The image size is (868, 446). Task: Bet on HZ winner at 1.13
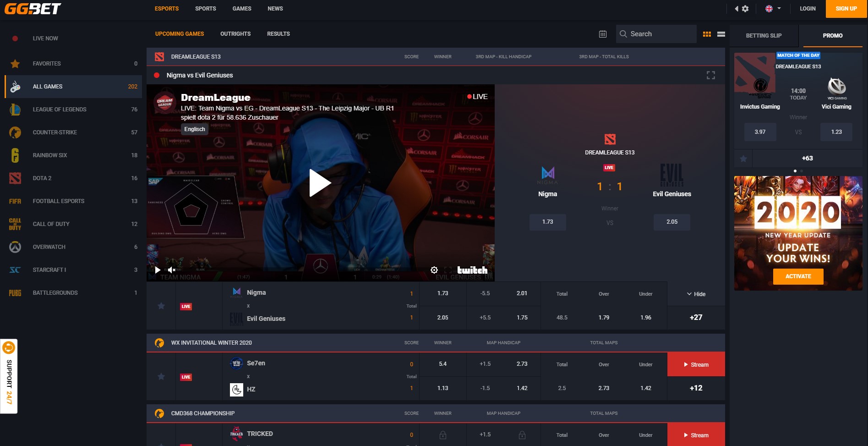click(442, 388)
